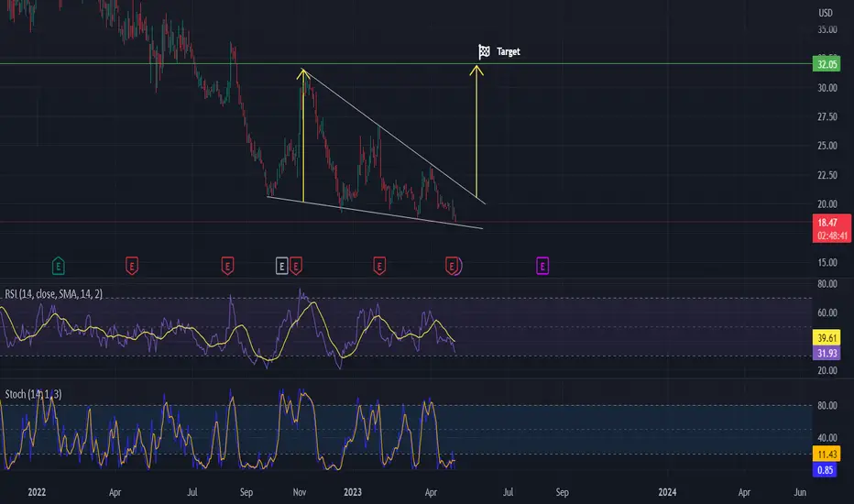Image resolution: width=854 pixels, height=504 pixels.
Task: Select the Target text label
Action: (509, 51)
